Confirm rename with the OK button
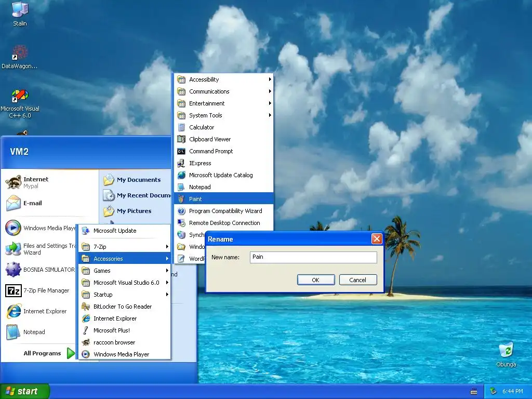Viewport: 532px width, 399px height. point(316,280)
